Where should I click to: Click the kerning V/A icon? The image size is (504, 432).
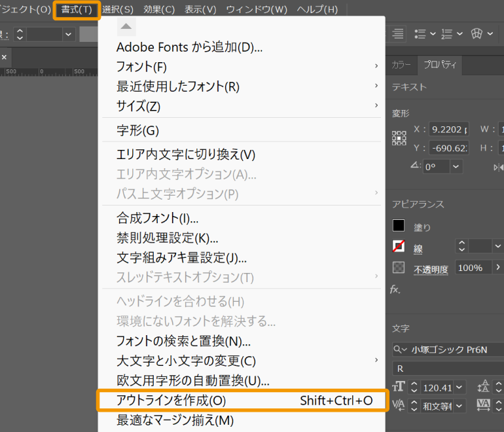click(x=399, y=405)
